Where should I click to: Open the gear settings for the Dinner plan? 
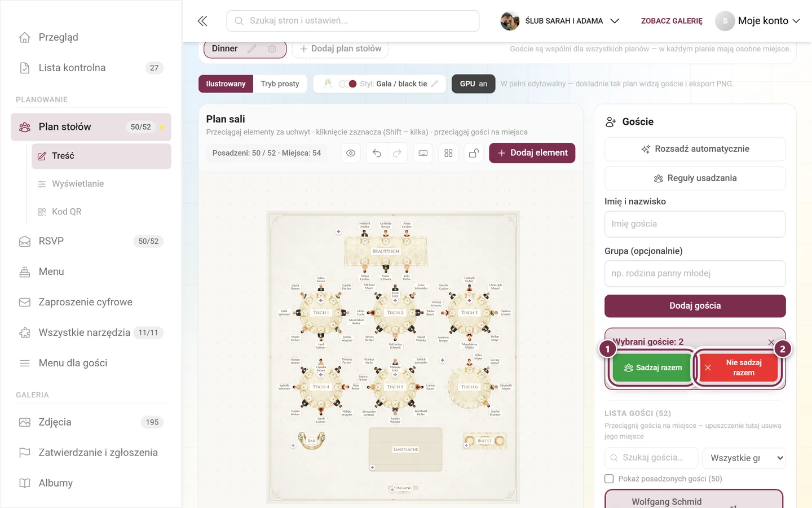tap(272, 49)
